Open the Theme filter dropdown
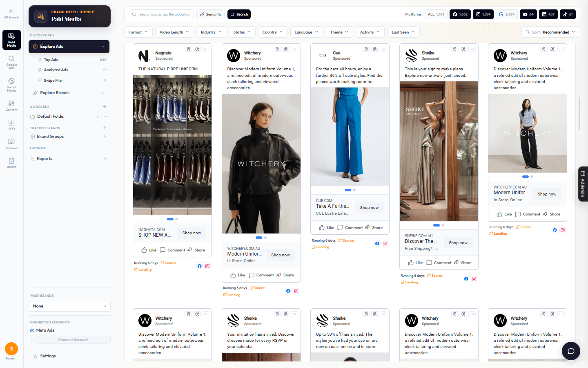 pyautogui.click(x=339, y=32)
